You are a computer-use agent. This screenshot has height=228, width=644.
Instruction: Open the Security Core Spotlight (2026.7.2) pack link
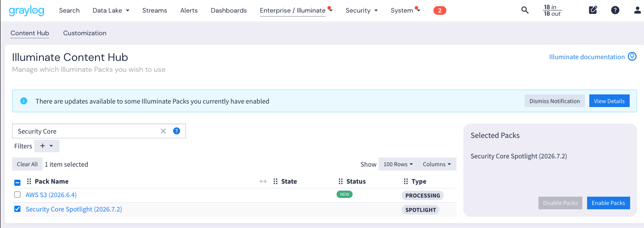(74, 209)
